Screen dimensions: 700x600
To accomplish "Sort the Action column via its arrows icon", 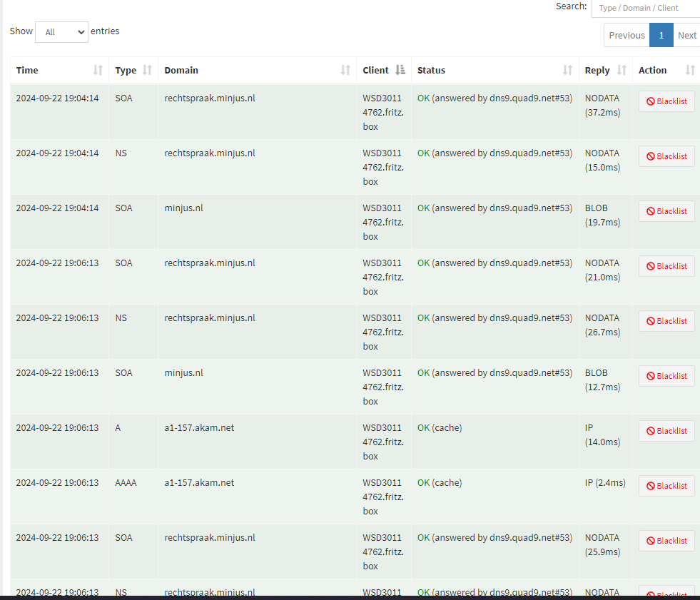I will [690, 70].
